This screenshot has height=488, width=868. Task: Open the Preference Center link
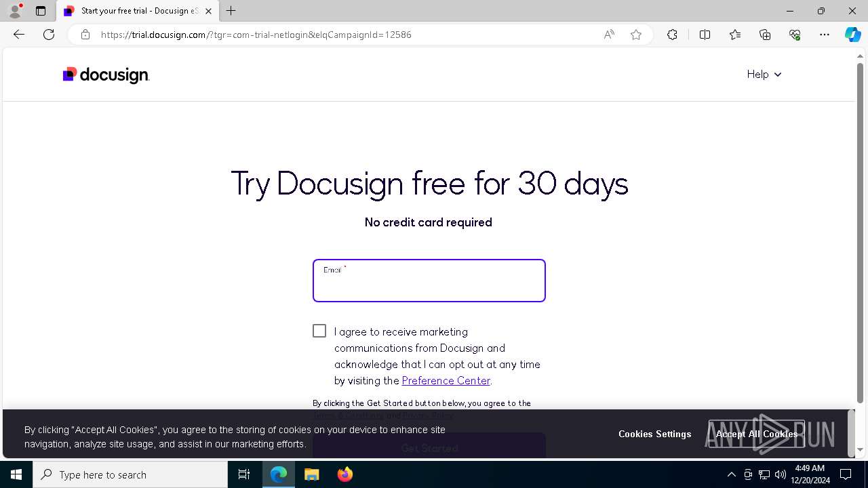[446, 381]
